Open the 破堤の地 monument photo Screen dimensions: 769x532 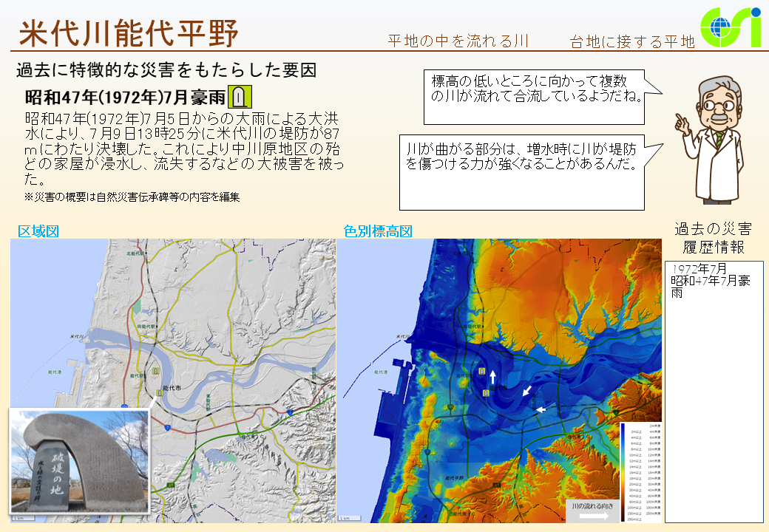80,461
